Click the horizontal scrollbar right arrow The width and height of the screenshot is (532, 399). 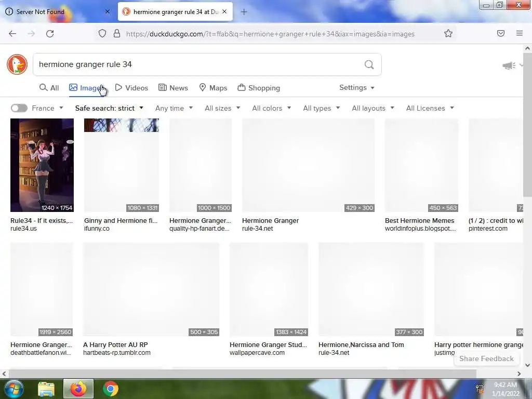[x=519, y=374]
